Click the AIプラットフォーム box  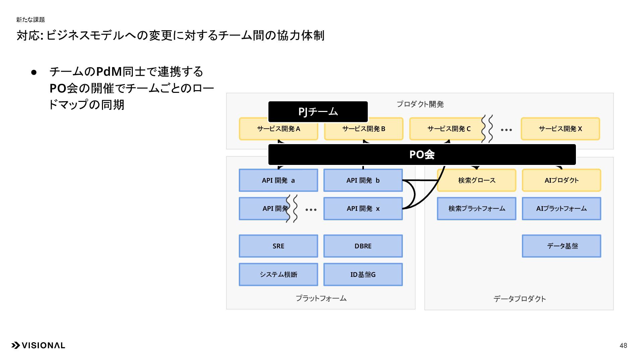[x=561, y=208]
